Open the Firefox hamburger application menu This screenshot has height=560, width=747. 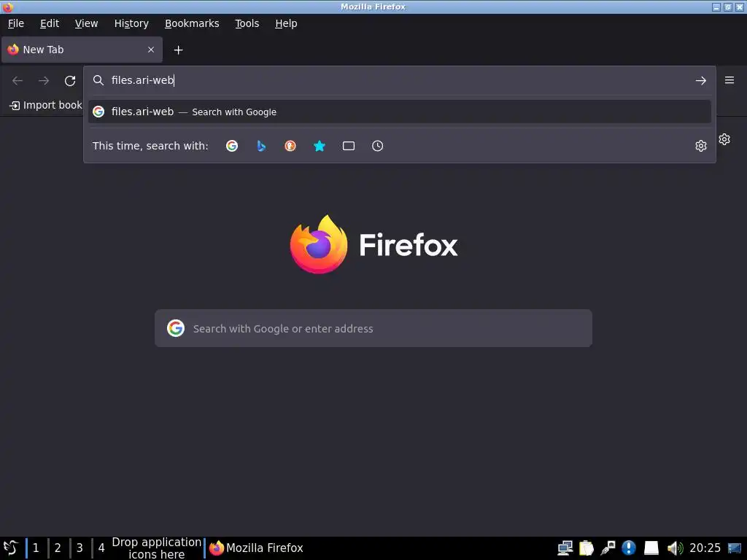tap(729, 80)
